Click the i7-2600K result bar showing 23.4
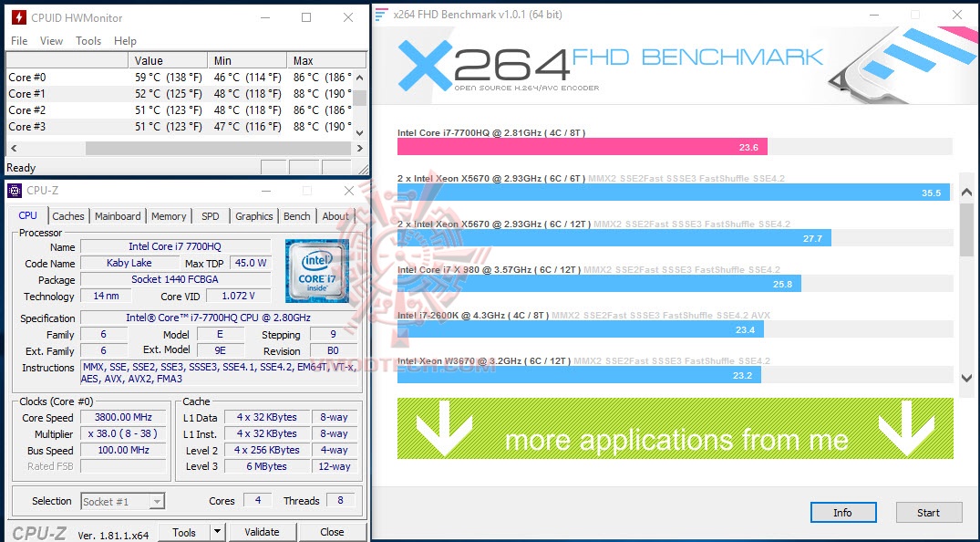Image resolution: width=980 pixels, height=542 pixels. (x=580, y=329)
